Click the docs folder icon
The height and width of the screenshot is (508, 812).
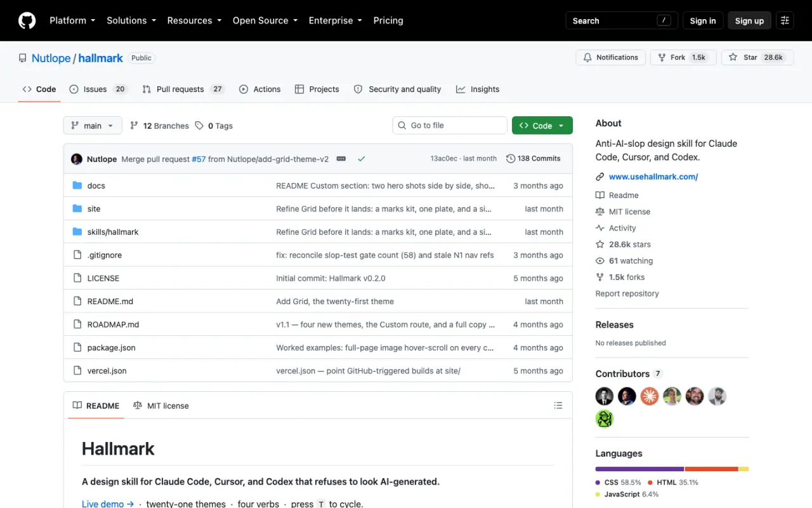point(77,185)
